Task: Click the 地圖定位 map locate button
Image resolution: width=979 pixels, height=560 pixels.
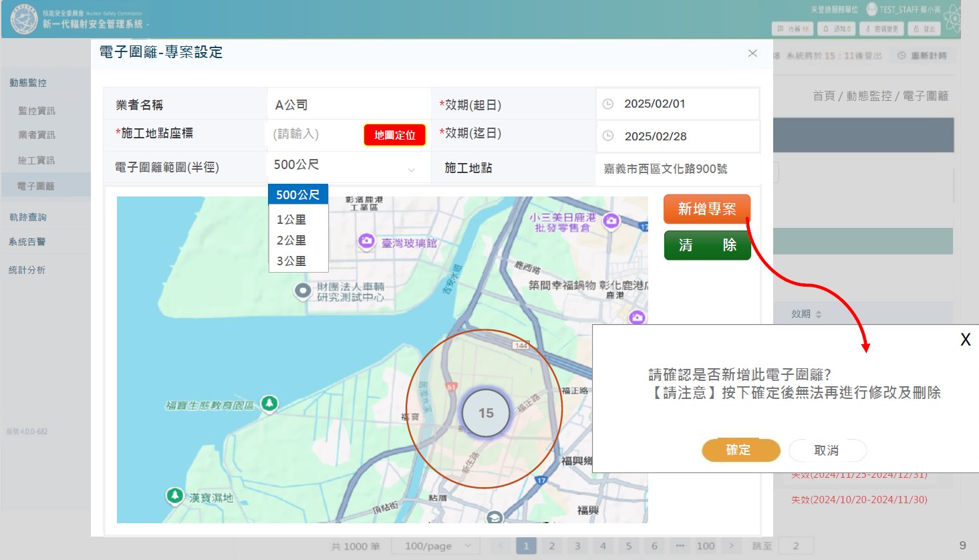Action: pyautogui.click(x=394, y=135)
